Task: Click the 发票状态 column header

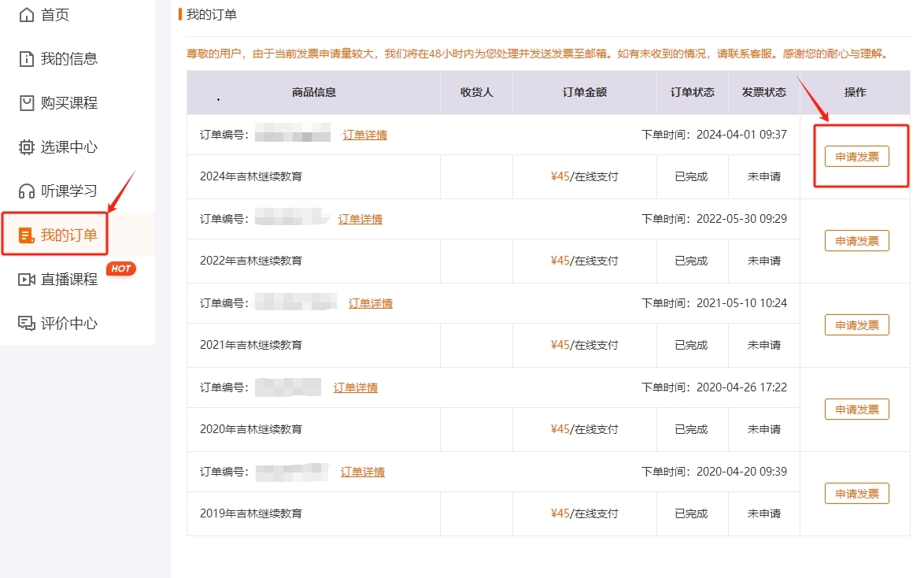Action: [763, 92]
